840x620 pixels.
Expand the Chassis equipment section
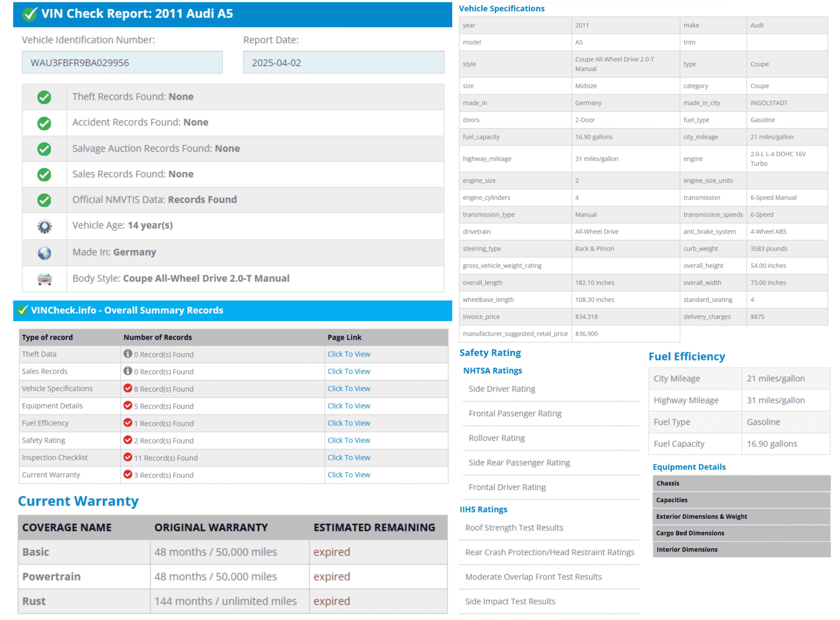pyautogui.click(x=742, y=484)
